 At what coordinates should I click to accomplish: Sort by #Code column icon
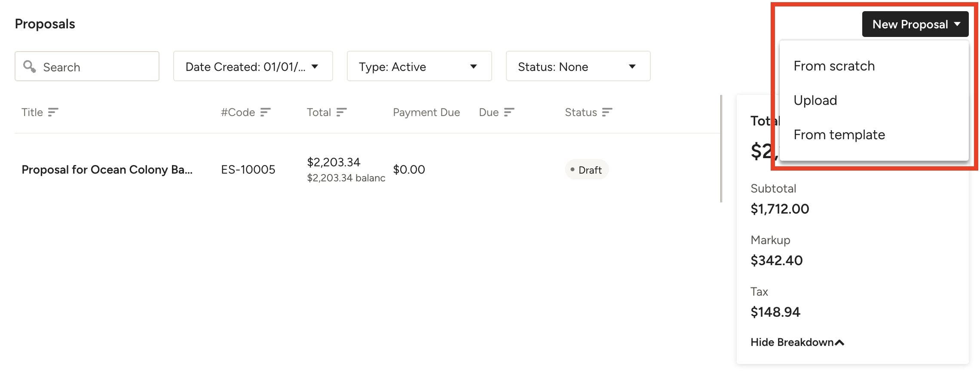tap(265, 112)
